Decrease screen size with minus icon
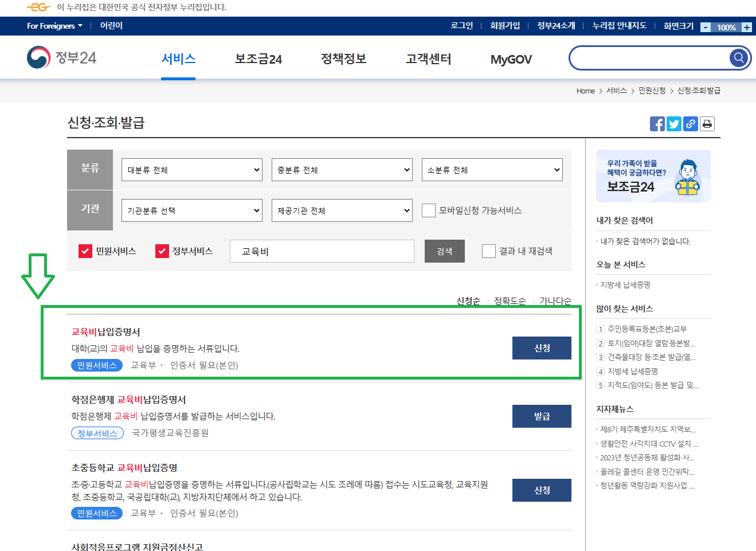 coord(706,28)
